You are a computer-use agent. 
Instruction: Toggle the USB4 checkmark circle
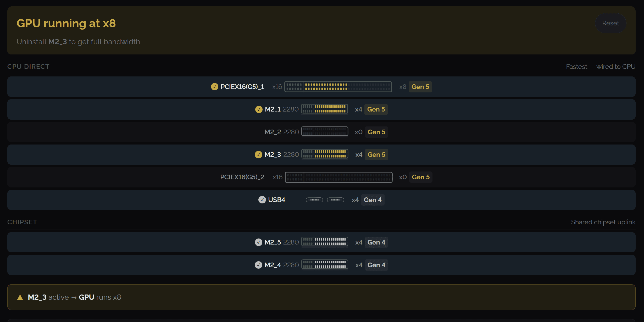(x=262, y=200)
